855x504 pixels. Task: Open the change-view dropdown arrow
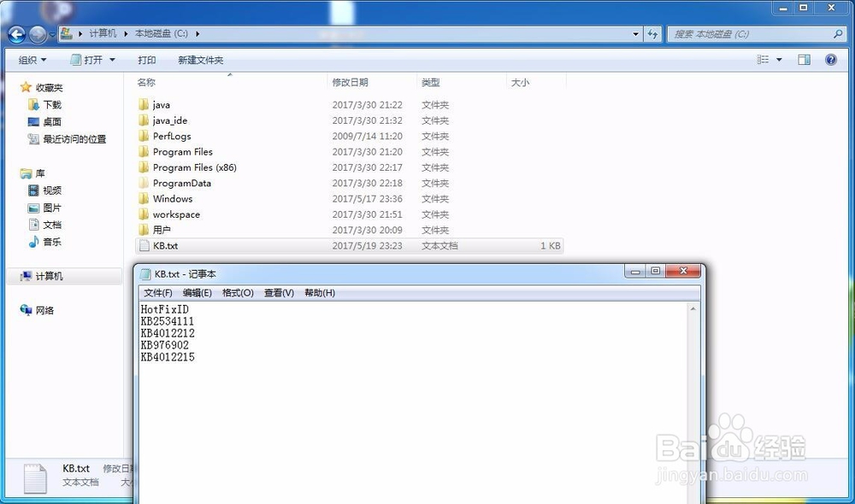(x=778, y=60)
